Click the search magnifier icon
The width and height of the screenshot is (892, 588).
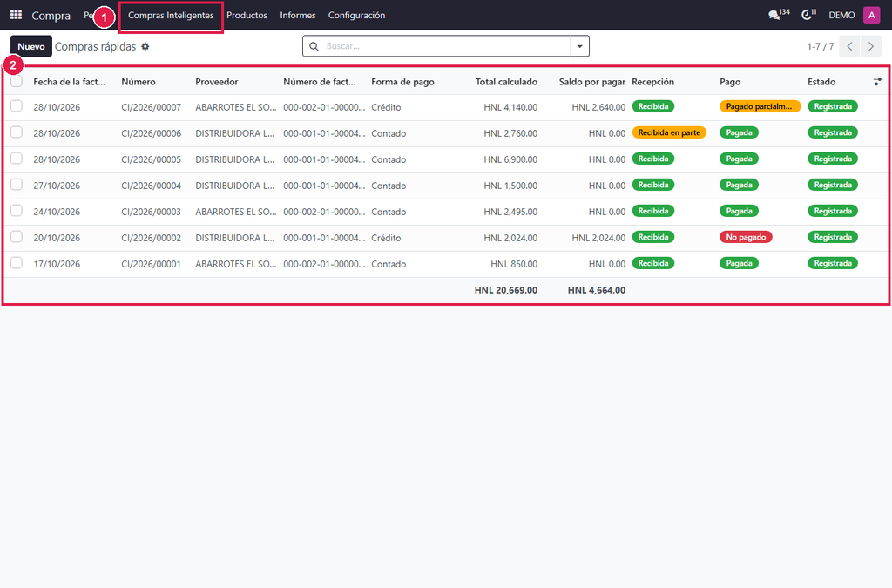point(314,46)
